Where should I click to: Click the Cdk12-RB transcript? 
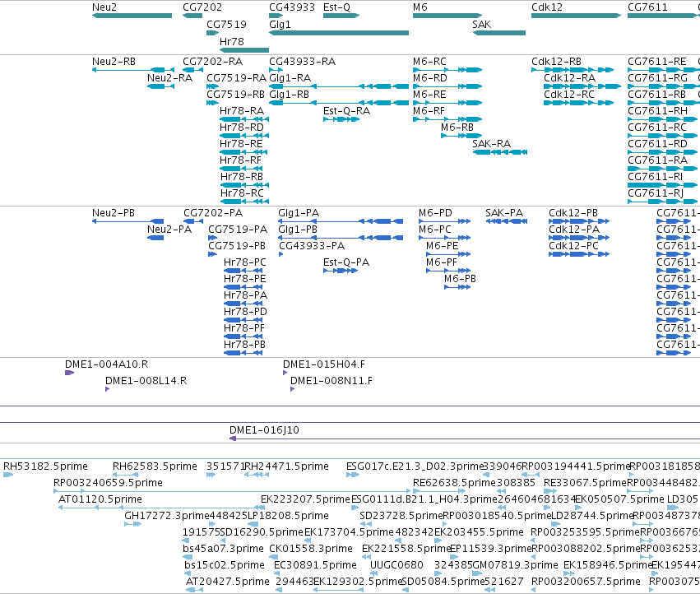click(x=573, y=70)
